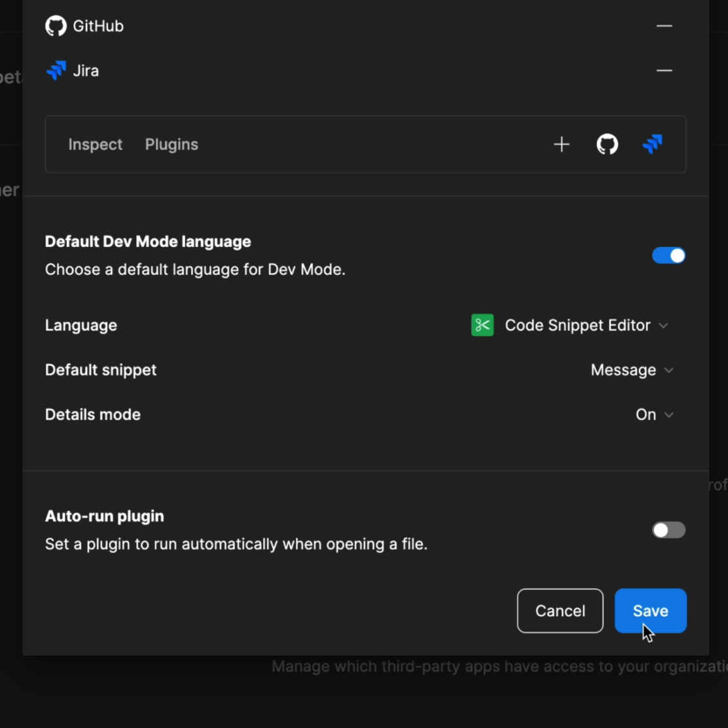
Task: Click the green Code Snippet Editor scissors icon
Action: click(x=482, y=325)
